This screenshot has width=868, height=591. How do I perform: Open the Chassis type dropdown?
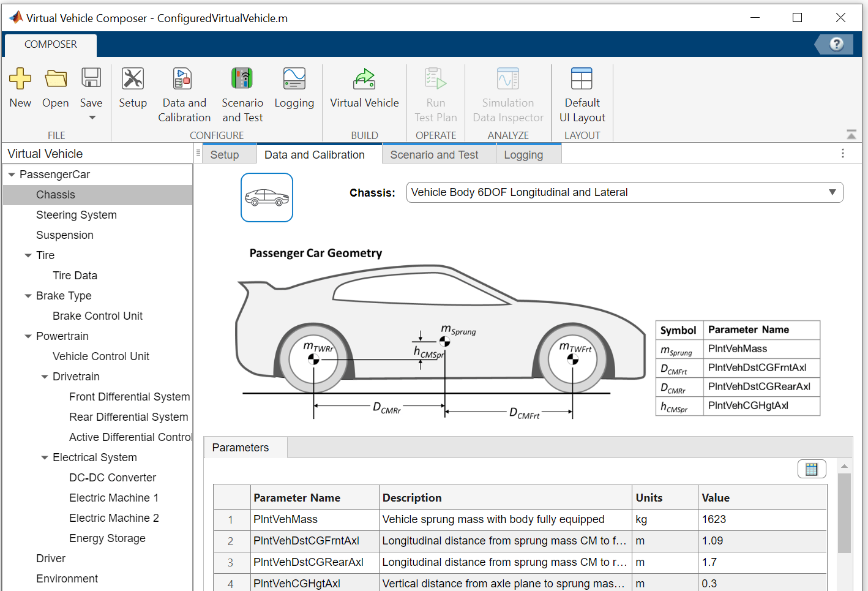pyautogui.click(x=625, y=192)
